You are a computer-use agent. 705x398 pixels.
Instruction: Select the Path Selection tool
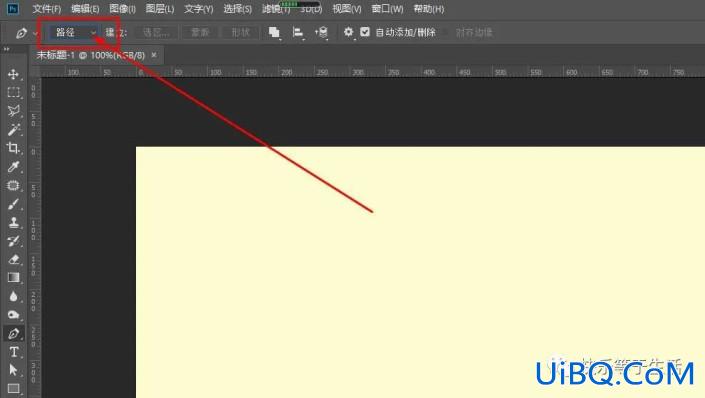pos(13,370)
